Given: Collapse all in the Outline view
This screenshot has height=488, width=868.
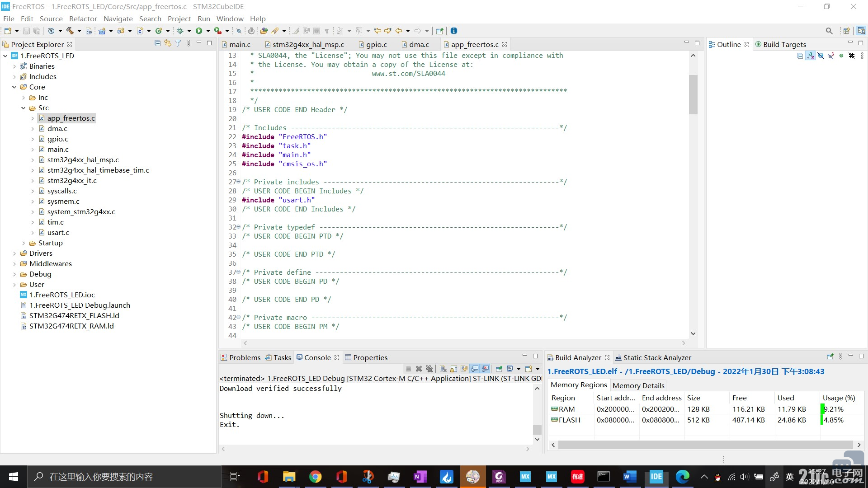Looking at the screenshot, I should (x=800, y=56).
